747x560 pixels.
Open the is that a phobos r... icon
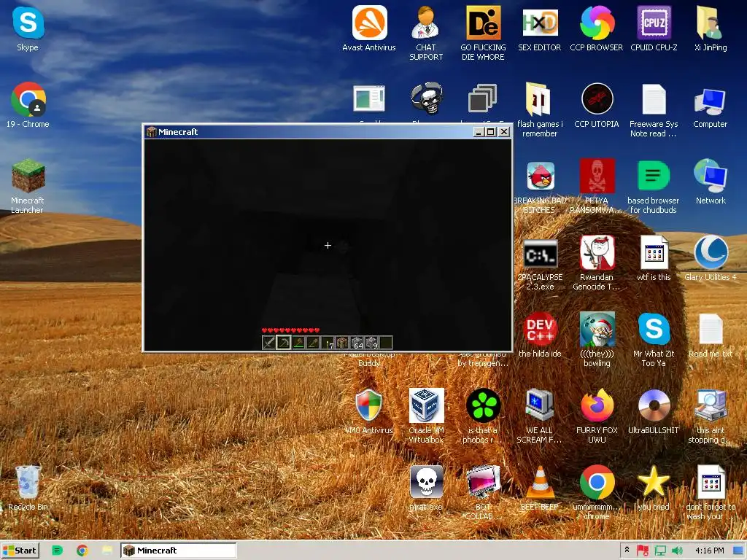coord(483,416)
